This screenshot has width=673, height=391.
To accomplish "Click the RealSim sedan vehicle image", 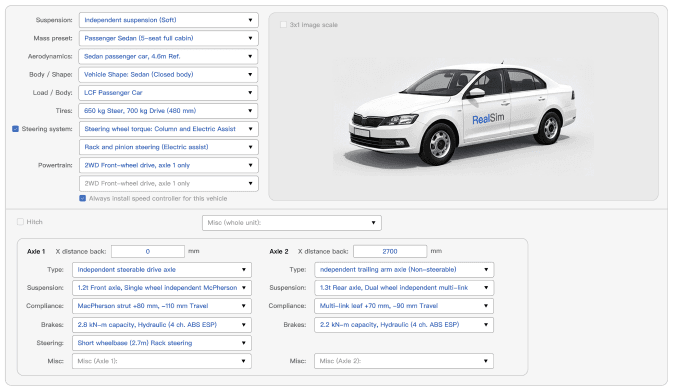I will [463, 114].
